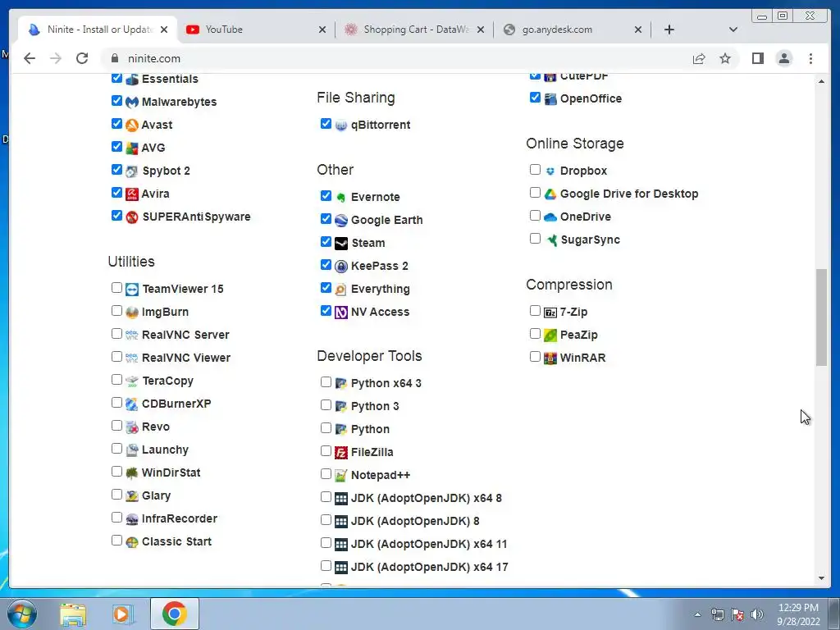Close the YouTube tab

322,30
